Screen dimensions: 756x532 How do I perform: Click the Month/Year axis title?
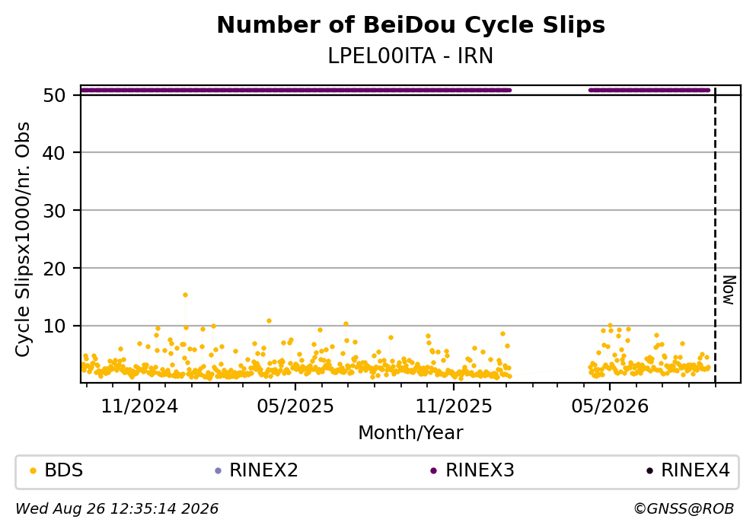410,433
